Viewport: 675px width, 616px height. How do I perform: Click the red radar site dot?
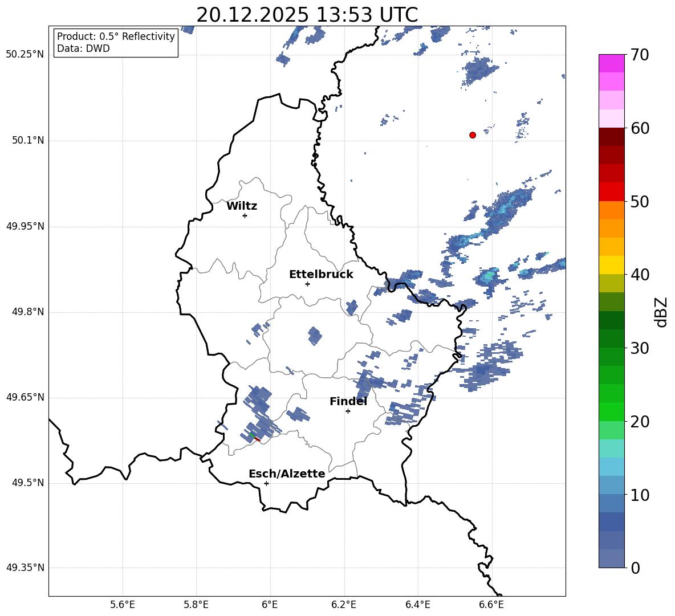point(473,135)
